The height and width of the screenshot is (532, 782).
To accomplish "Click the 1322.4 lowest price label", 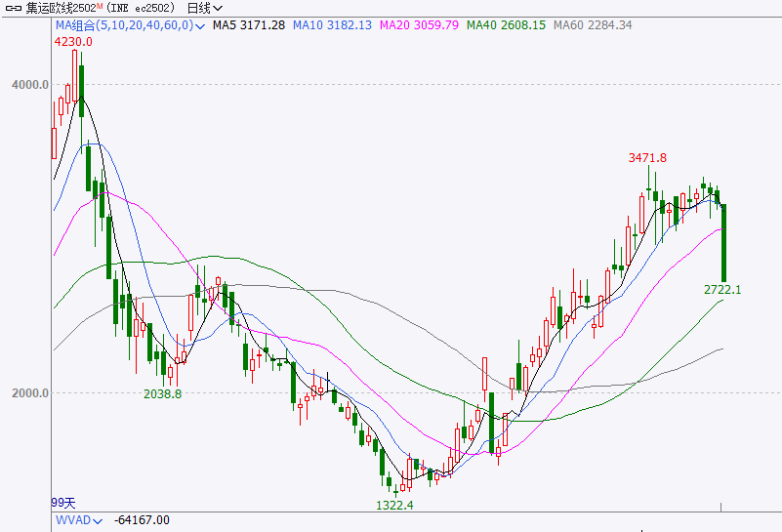I will click(x=394, y=505).
